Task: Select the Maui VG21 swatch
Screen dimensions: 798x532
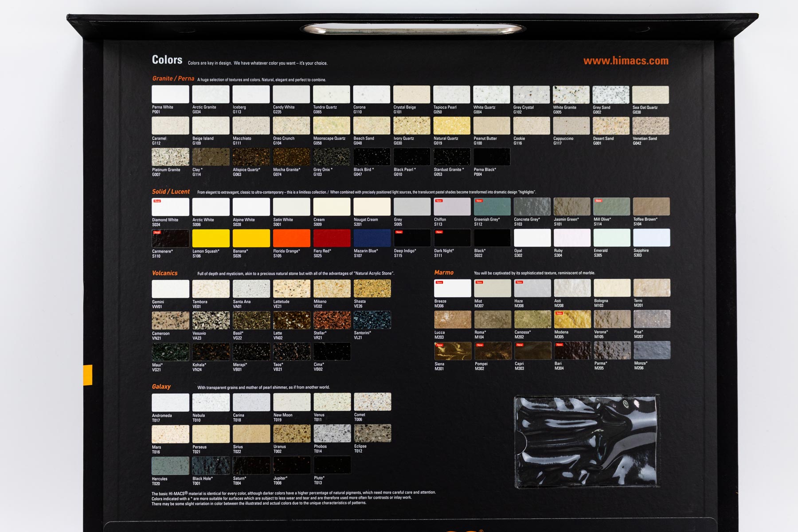Action: (x=170, y=352)
